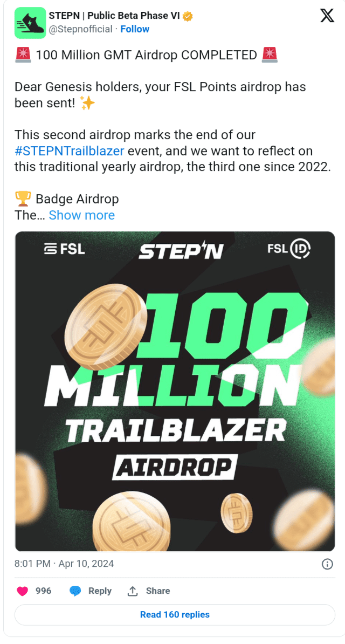Visit the @Stepnofficial handle
This screenshot has width=345, height=644.
[x=81, y=29]
